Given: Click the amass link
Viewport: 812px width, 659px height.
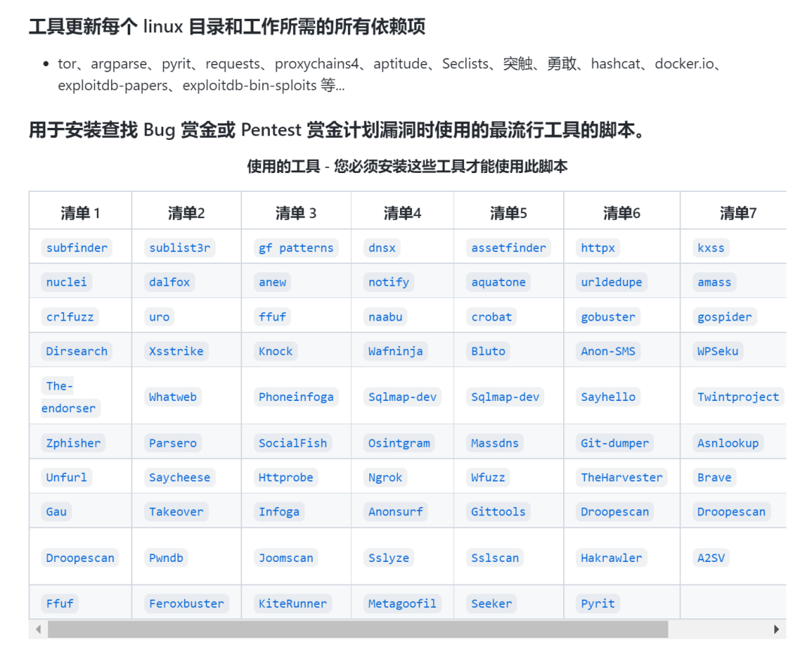Looking at the screenshot, I should point(714,282).
